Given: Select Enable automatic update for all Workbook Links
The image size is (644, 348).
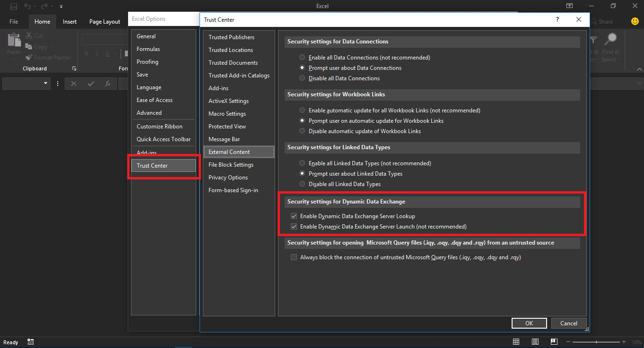Looking at the screenshot, I should (302, 110).
